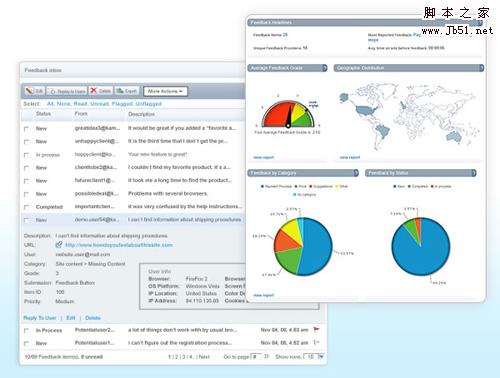500x378 pixels.
Task: Sort by the Status column header
Action: tap(43, 114)
